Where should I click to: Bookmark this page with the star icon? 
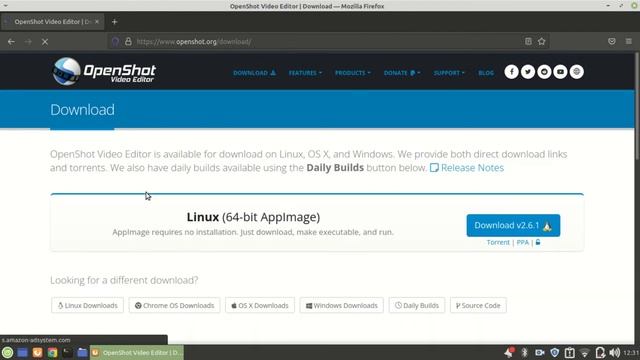click(x=542, y=41)
